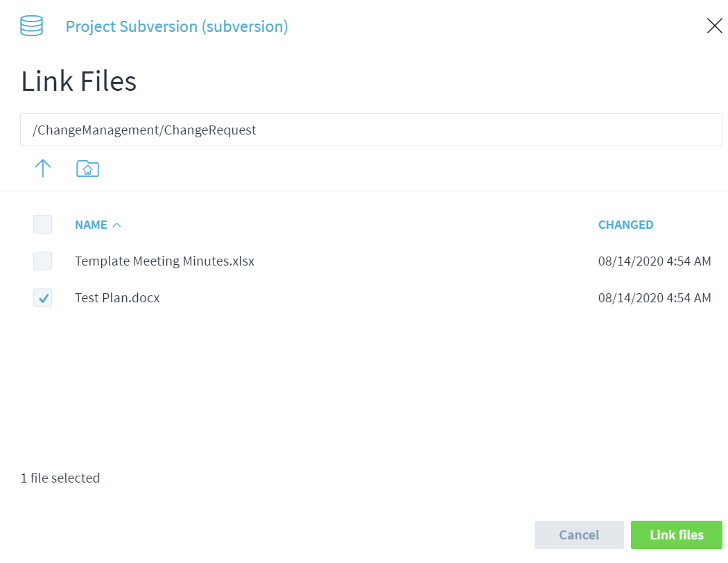Close the Link Files dialog with X
Viewport: 728px width, 563px height.
(713, 26)
